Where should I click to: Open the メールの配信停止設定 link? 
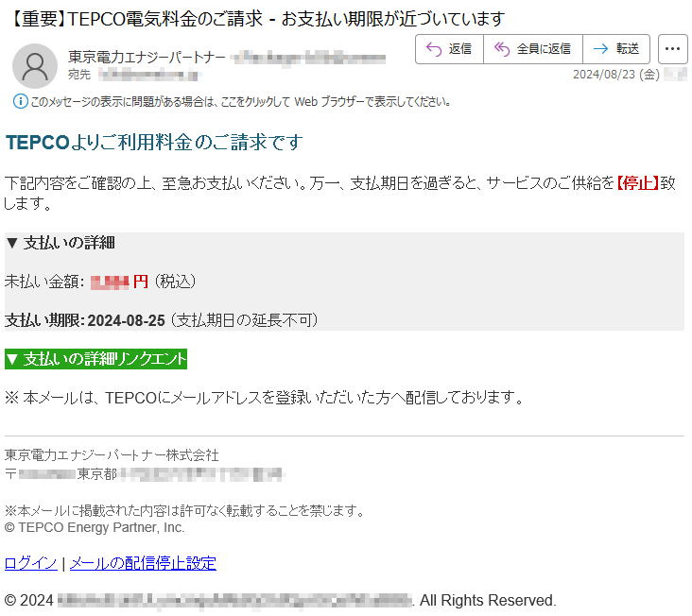pos(143,563)
